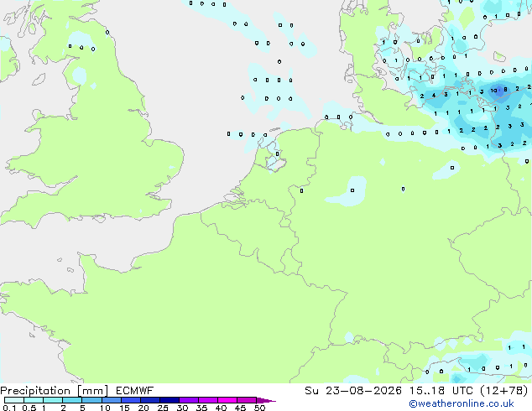Select the 40–45 mm magenta legend swatch
The image size is (532, 411).
click(x=227, y=400)
